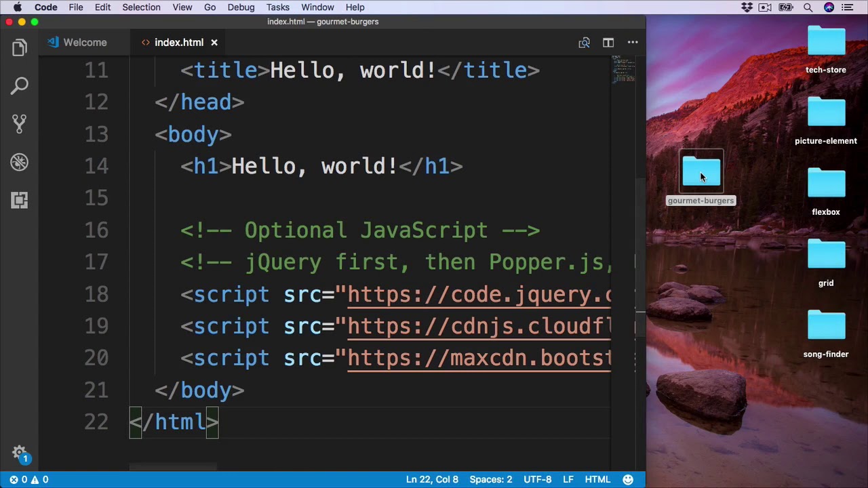Open the Go menu
Viewport: 868px width, 488px height.
210,7
